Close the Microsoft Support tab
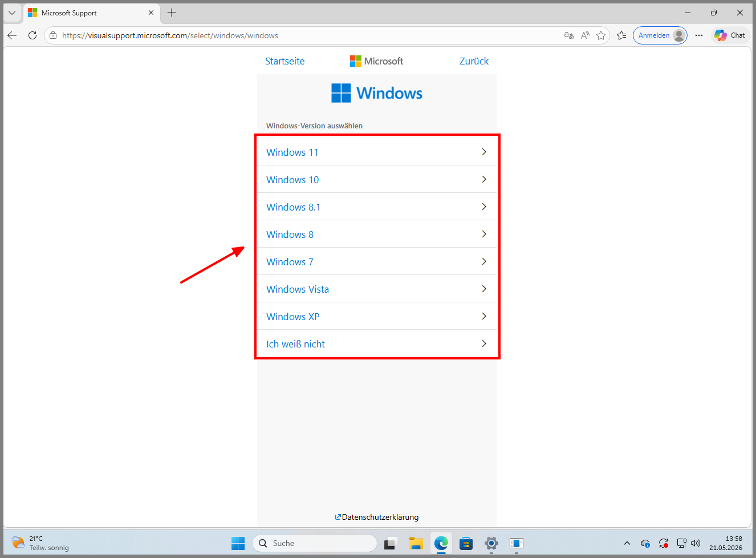The width and height of the screenshot is (756, 558). [151, 13]
